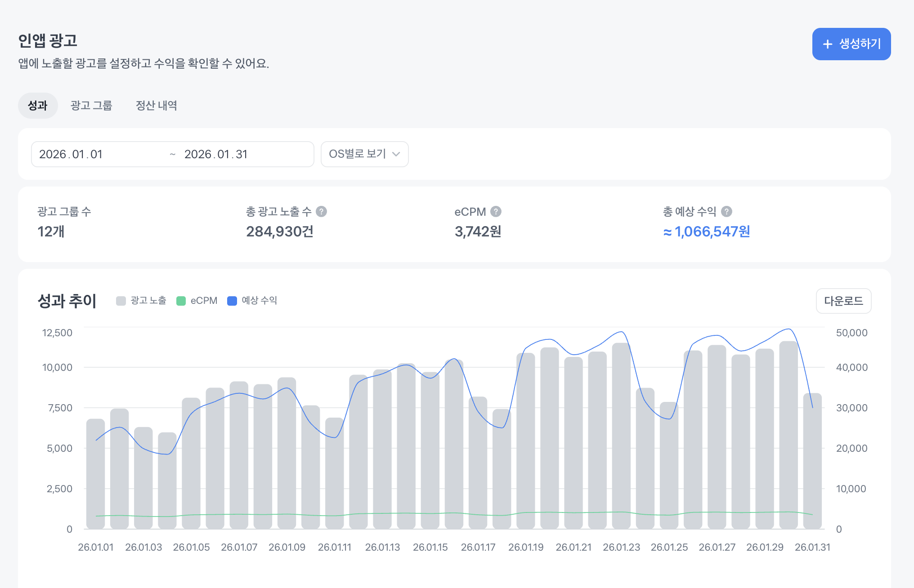The image size is (914, 588).
Task: Click help icon next to 총 예상 수익
Action: click(726, 211)
